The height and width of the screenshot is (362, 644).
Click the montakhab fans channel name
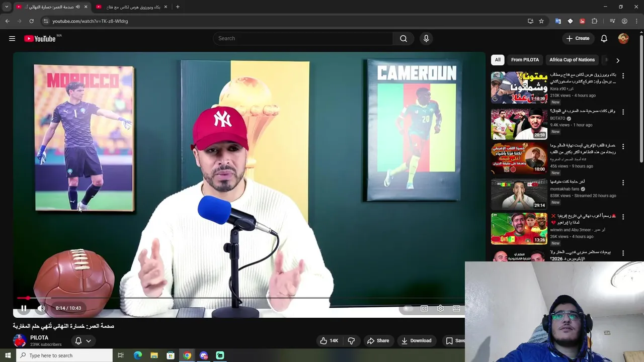click(x=565, y=189)
